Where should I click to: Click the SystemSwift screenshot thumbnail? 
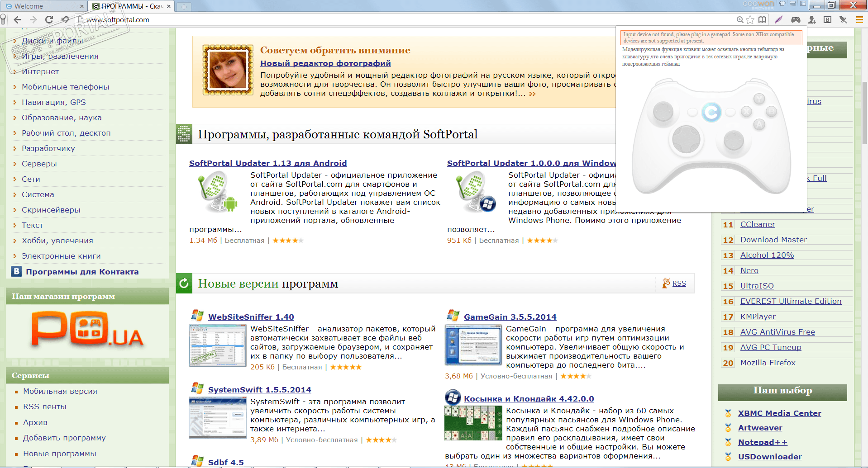coord(218,418)
